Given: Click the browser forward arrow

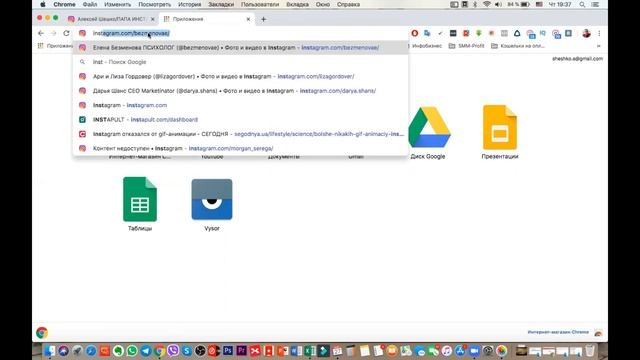Looking at the screenshot, I should pos(53,33).
